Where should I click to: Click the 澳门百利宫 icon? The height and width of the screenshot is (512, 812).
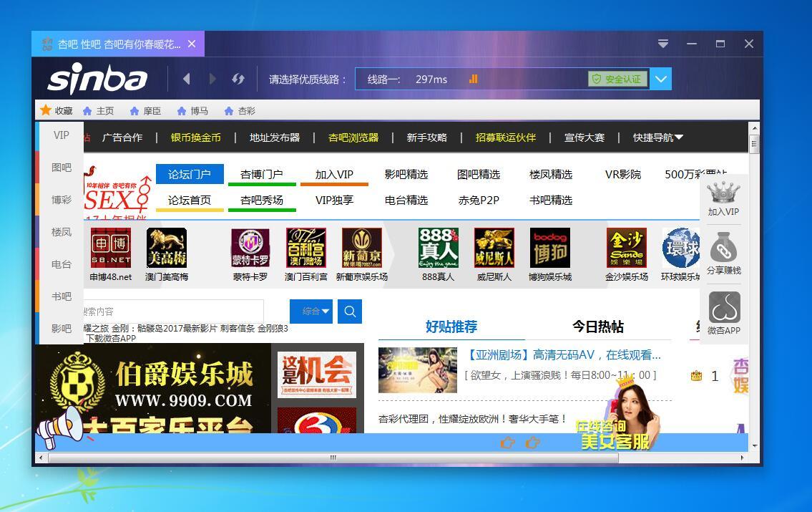click(x=306, y=248)
